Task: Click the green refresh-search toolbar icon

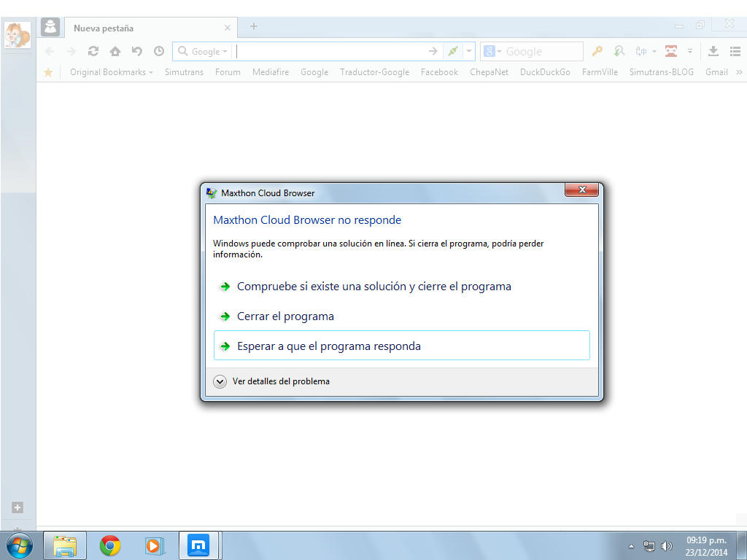Action: coord(619,51)
